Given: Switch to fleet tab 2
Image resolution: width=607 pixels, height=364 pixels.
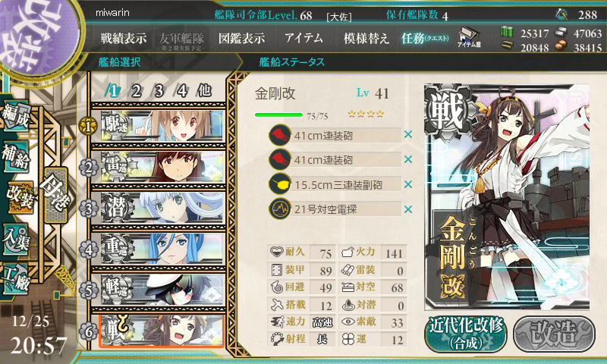Looking at the screenshot, I should 136,91.
